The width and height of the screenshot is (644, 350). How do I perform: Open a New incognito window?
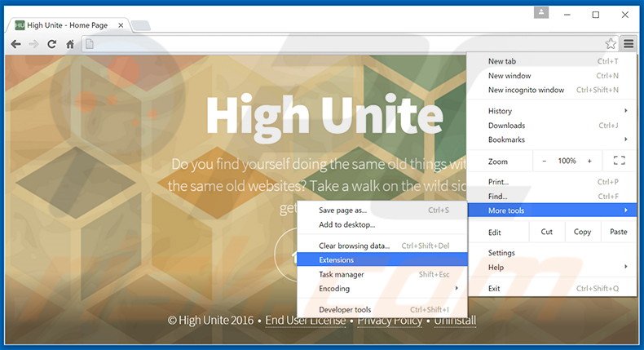click(552, 90)
